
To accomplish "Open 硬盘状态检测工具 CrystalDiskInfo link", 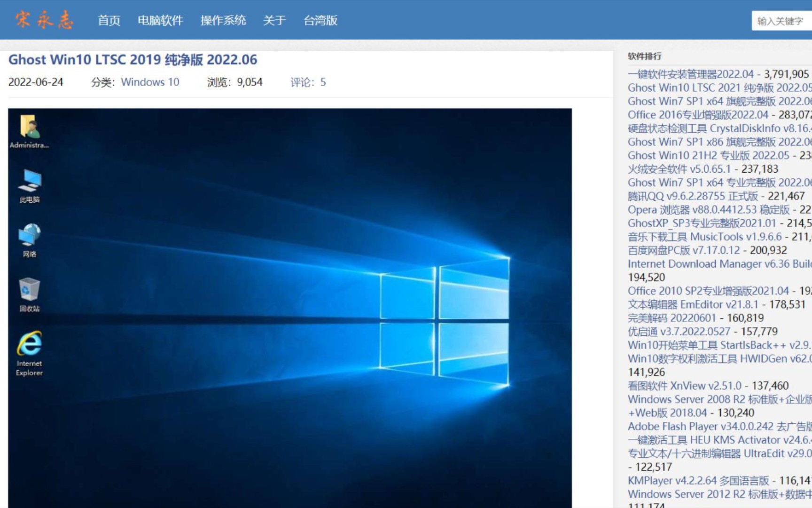I will click(x=719, y=129).
